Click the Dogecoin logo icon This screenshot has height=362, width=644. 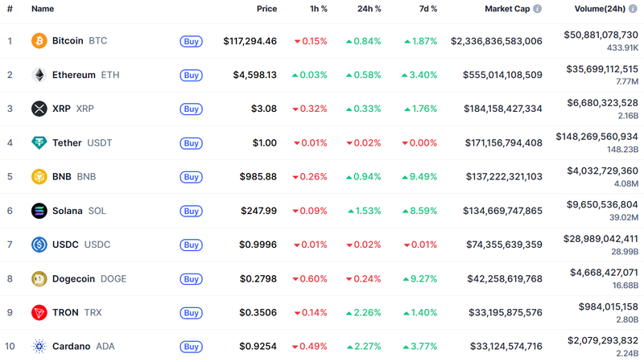[39, 278]
